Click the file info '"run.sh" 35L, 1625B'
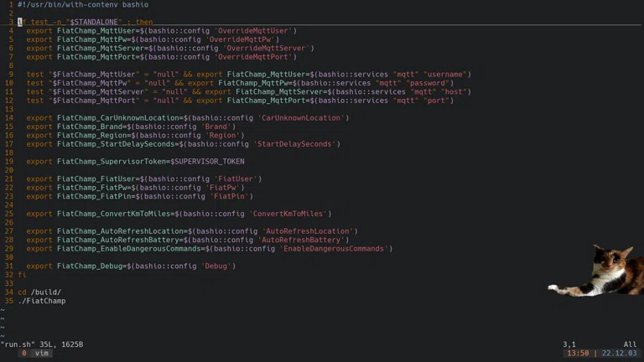The height and width of the screenshot is (362, 644). [42, 344]
